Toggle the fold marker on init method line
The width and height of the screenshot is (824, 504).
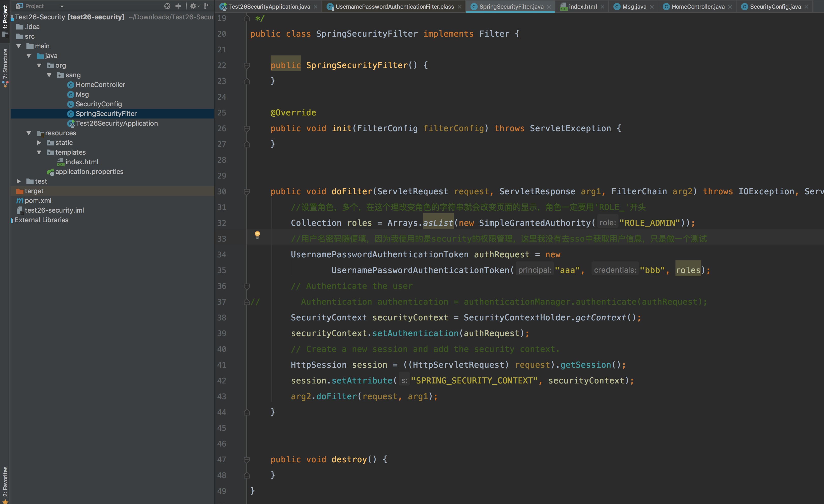[x=247, y=128]
